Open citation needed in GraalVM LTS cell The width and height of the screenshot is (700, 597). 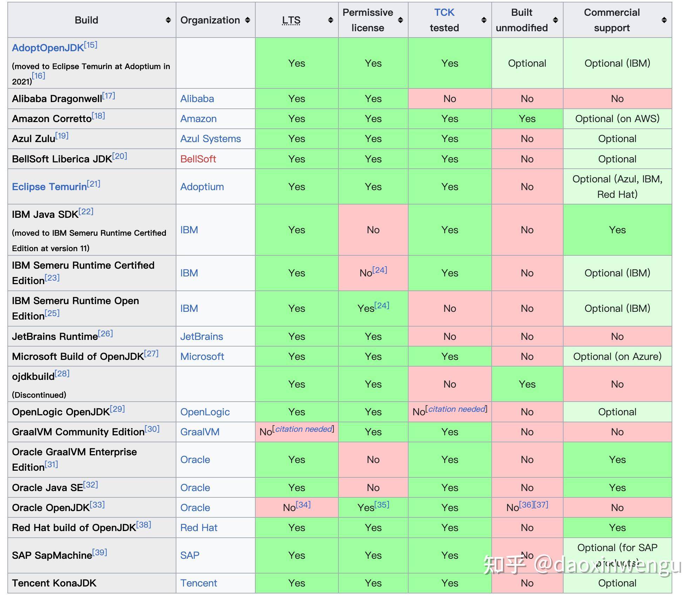coord(304,429)
